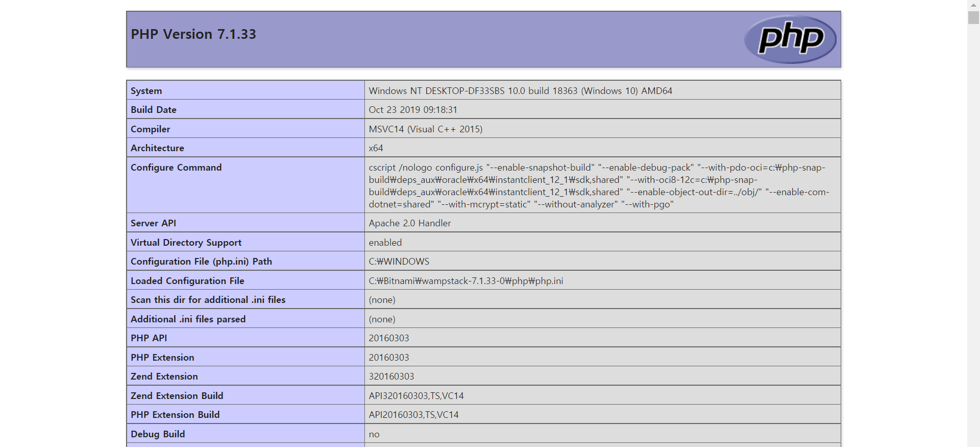This screenshot has width=980, height=447.
Task: Click '(none)' in the Scan this dir row
Action: 382,300
